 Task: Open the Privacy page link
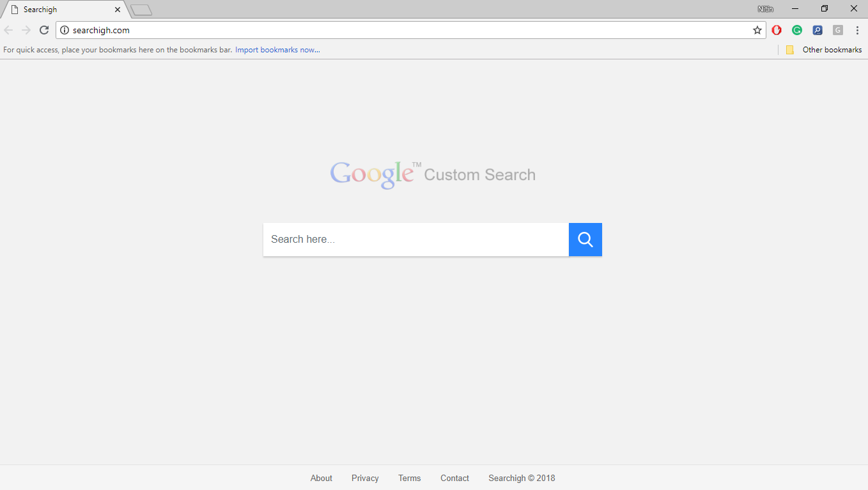pos(364,478)
